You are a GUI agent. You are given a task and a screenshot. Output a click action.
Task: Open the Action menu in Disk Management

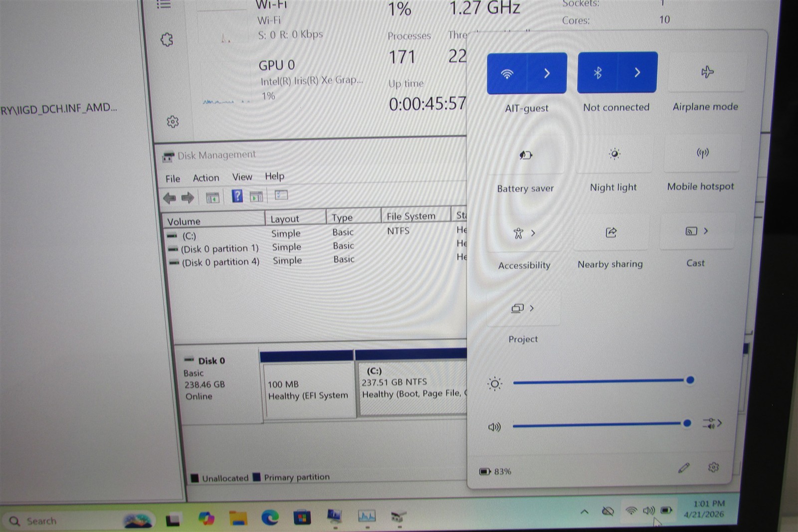click(x=206, y=178)
